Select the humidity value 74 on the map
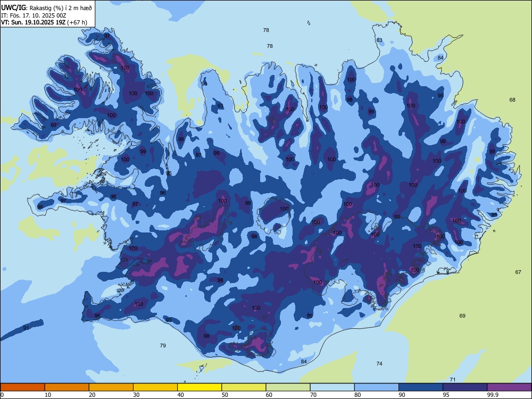532x399 pixels. [379, 364]
